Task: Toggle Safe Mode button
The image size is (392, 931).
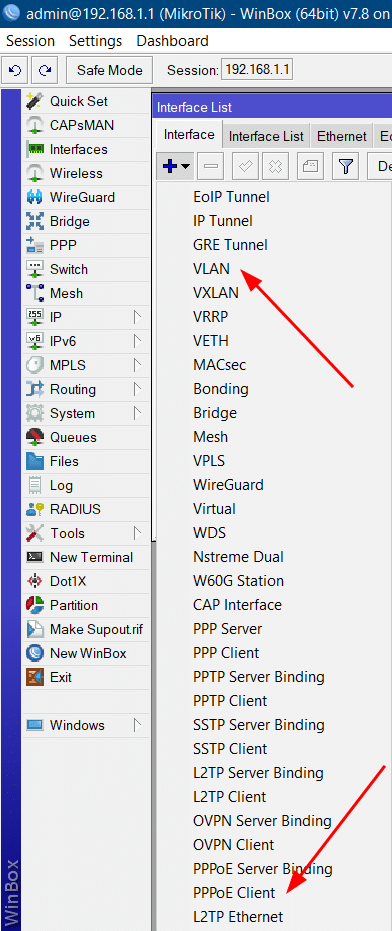Action: [109, 70]
